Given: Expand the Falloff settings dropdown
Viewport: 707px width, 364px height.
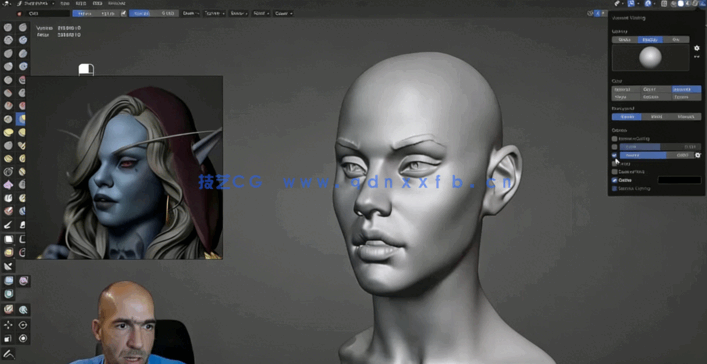Looking at the screenshot, I should coord(261,14).
